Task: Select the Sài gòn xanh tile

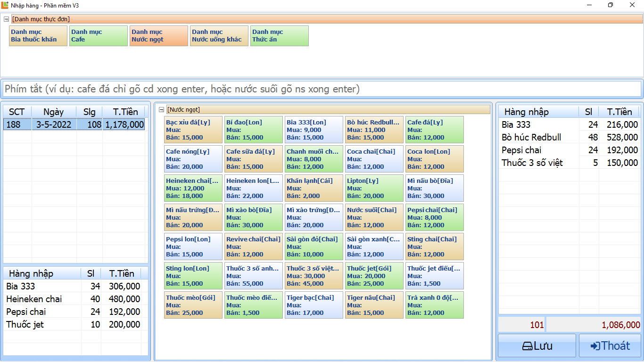Action: point(374,247)
